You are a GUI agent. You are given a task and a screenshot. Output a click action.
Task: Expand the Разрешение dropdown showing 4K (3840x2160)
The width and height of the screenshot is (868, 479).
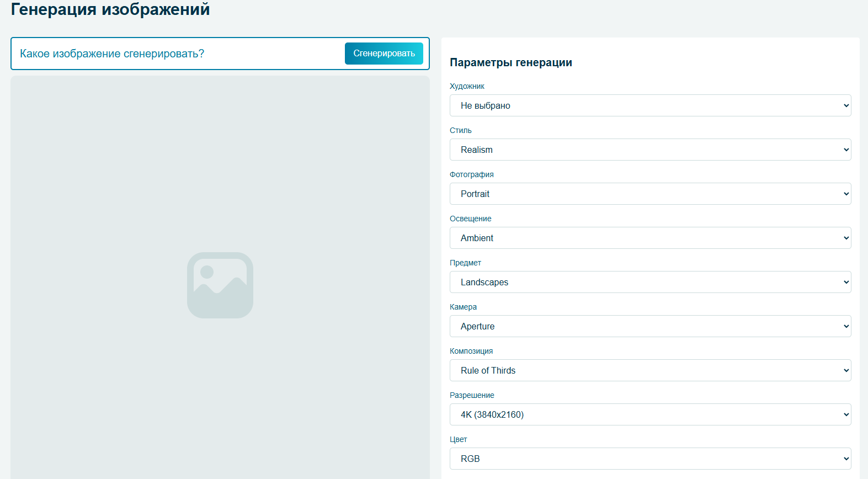[x=649, y=414]
